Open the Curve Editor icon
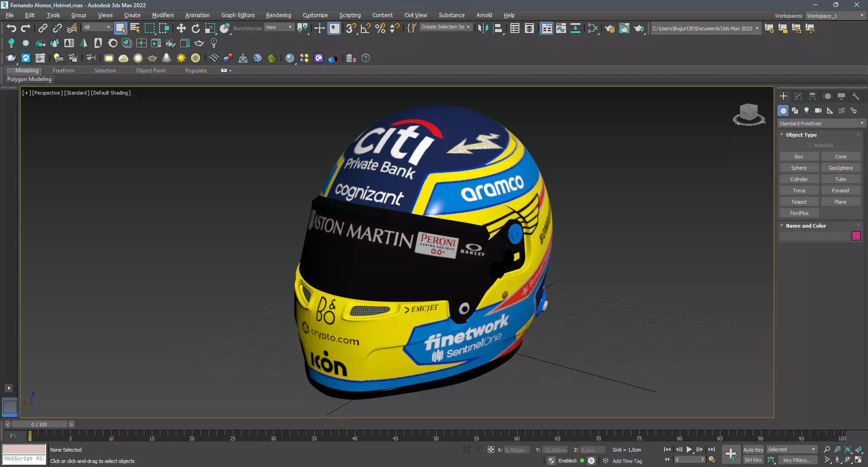Image resolution: width=868 pixels, height=467 pixels. point(561,29)
